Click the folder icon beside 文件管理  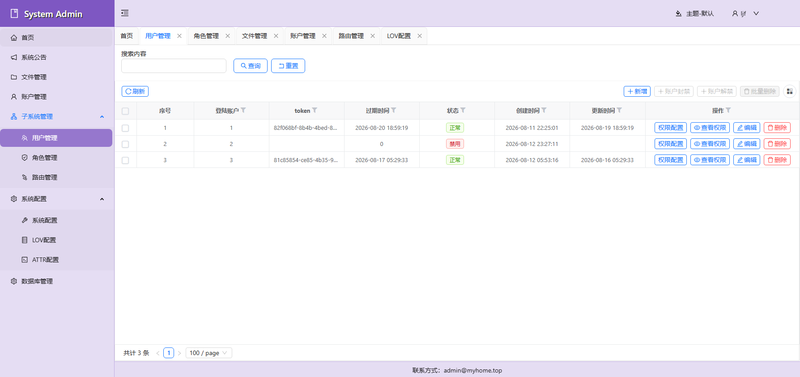point(14,77)
